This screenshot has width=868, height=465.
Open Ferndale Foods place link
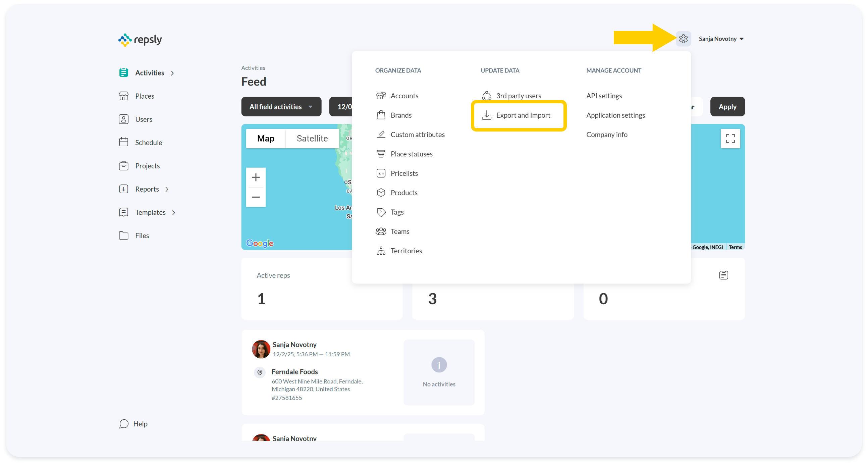coord(294,372)
